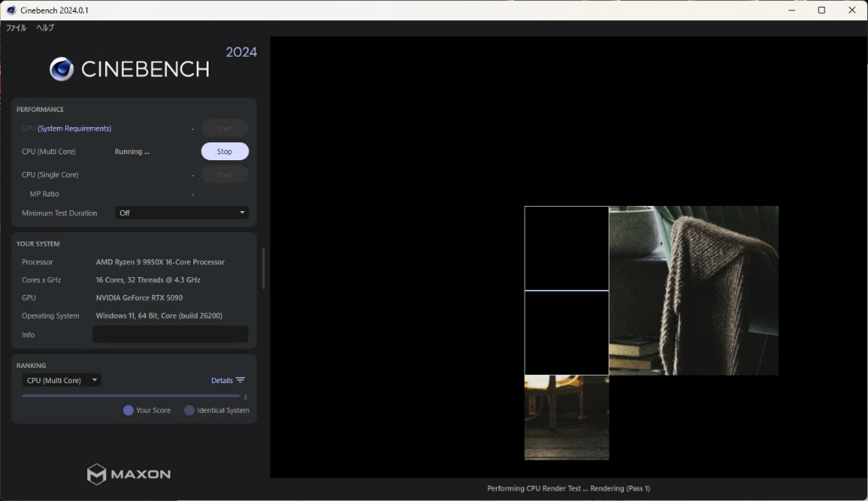Viewport: 868px width, 501px height.
Task: Click the Performing CPU Render Test status message
Action: (569, 488)
